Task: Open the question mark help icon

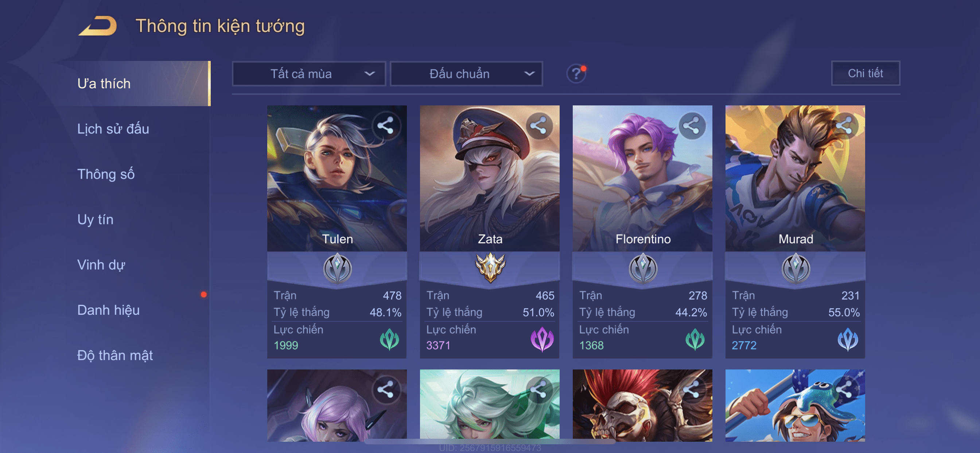Action: [x=576, y=73]
